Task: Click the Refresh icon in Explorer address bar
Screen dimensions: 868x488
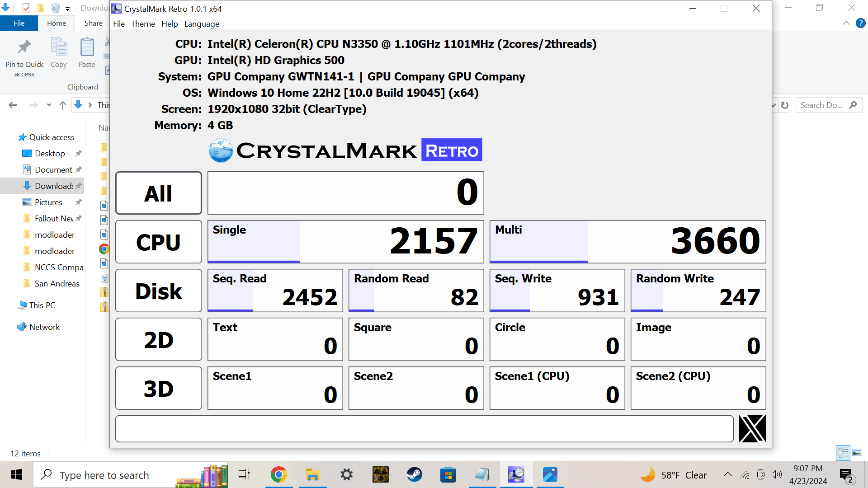Action: pyautogui.click(x=785, y=105)
